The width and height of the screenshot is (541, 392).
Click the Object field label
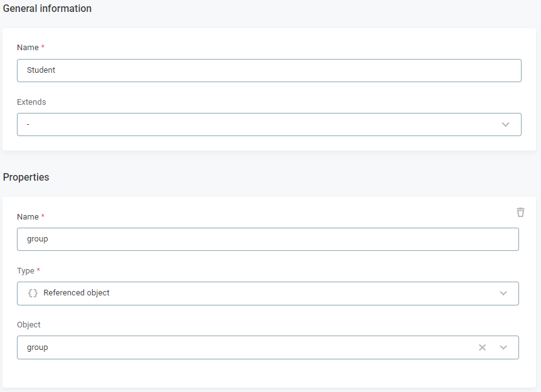pyautogui.click(x=29, y=324)
